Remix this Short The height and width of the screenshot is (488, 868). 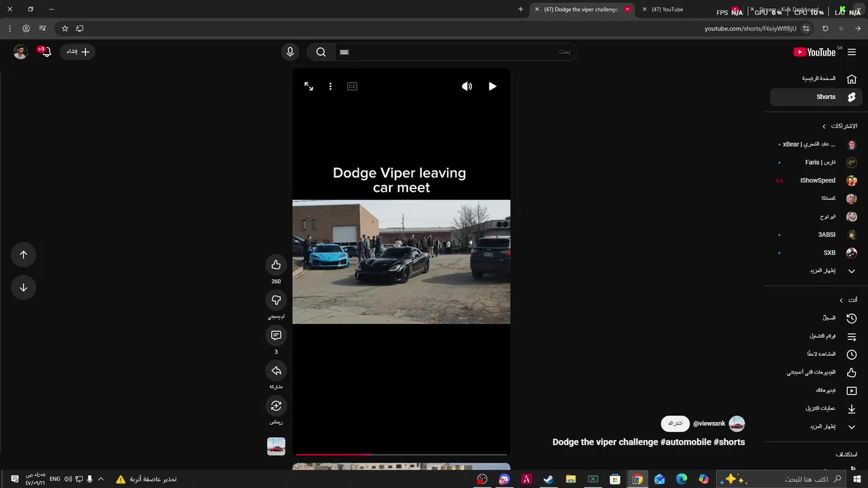276,406
